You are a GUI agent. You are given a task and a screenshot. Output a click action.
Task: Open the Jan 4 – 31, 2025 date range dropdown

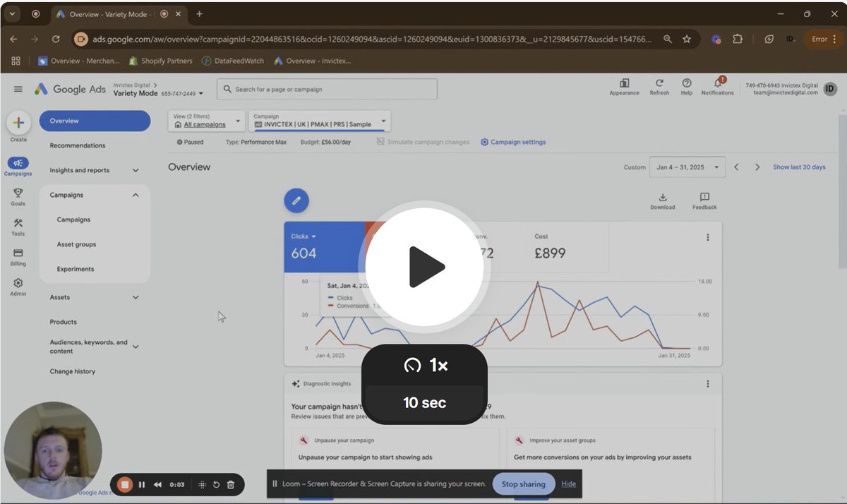[687, 167]
